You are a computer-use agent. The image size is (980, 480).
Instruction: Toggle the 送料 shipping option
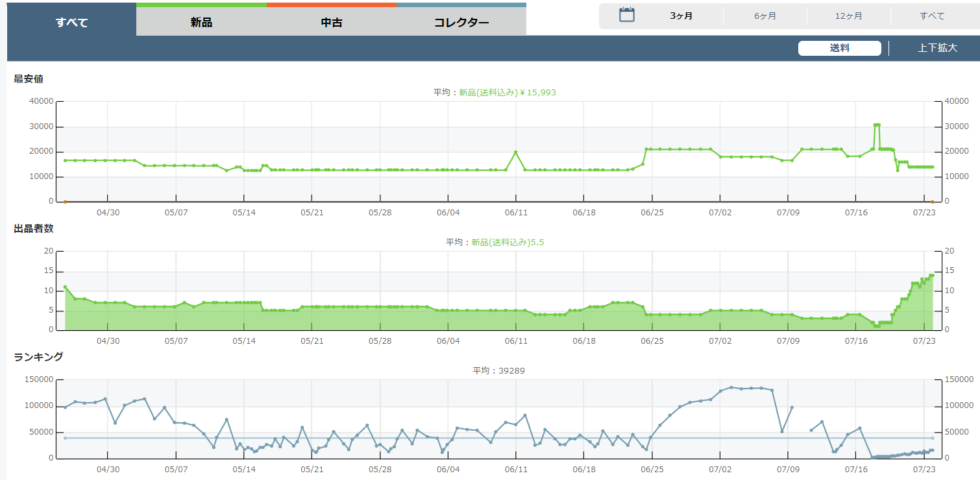click(x=839, y=48)
